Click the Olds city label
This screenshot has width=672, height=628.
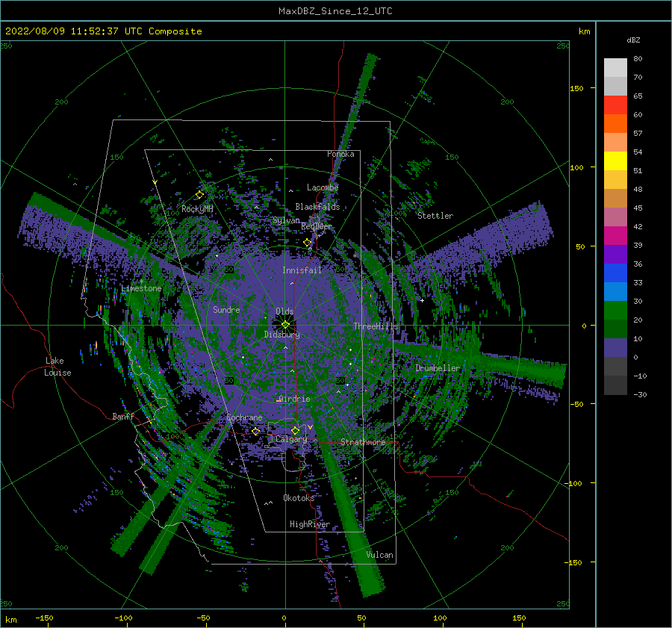(284, 311)
